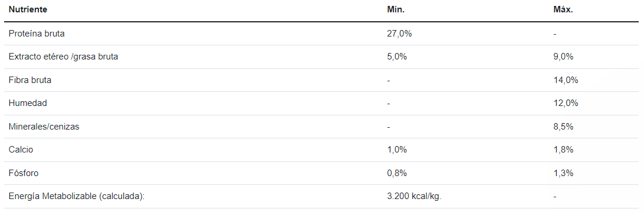Click the Máx. column header

click(x=563, y=10)
